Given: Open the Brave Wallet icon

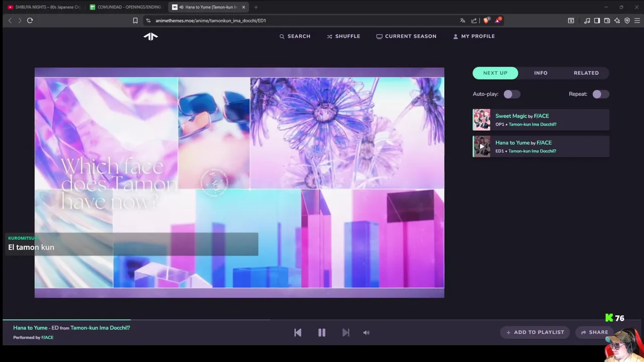Looking at the screenshot, I should pos(607,21).
